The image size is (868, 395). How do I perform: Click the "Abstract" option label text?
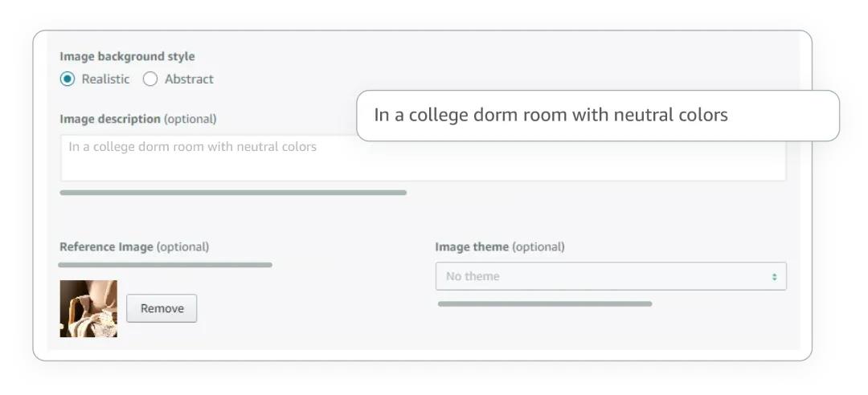[189, 79]
